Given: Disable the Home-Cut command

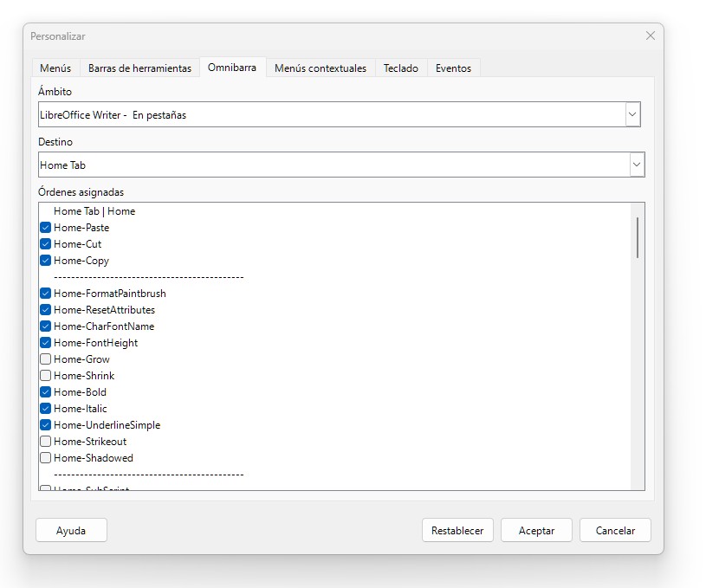Looking at the screenshot, I should (46, 244).
